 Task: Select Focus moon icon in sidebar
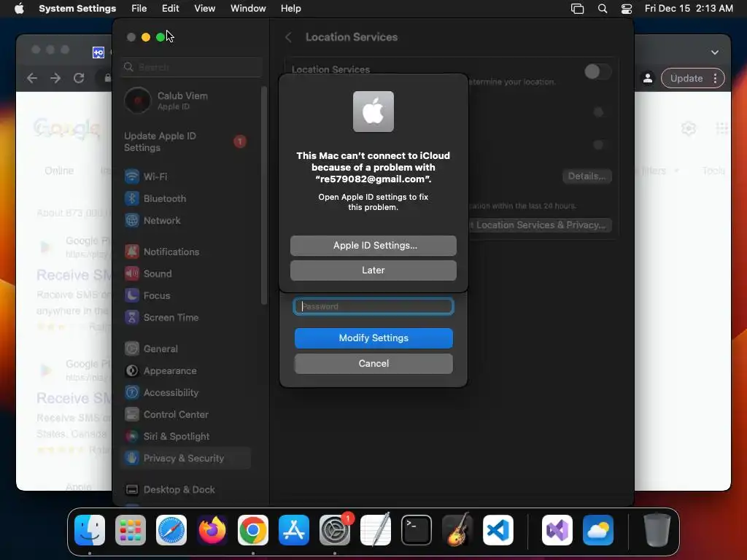131,295
